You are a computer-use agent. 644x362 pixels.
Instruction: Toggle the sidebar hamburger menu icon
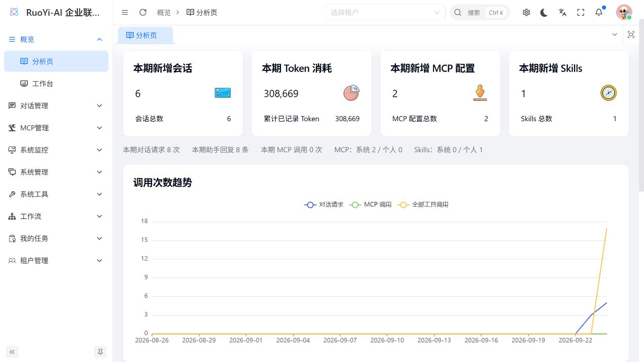[125, 13]
